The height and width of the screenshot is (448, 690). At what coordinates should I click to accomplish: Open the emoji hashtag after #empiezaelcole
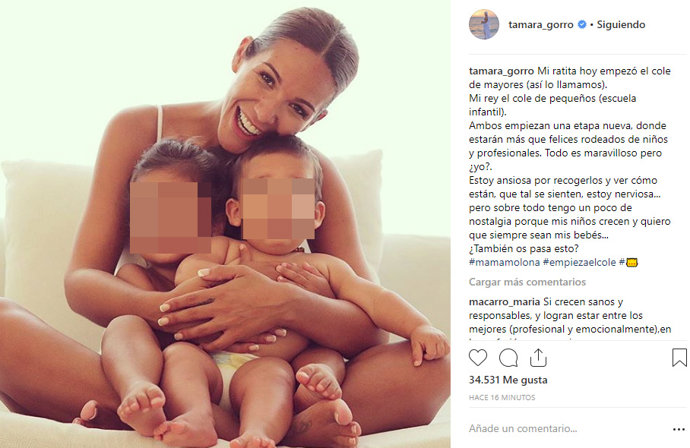click(628, 263)
